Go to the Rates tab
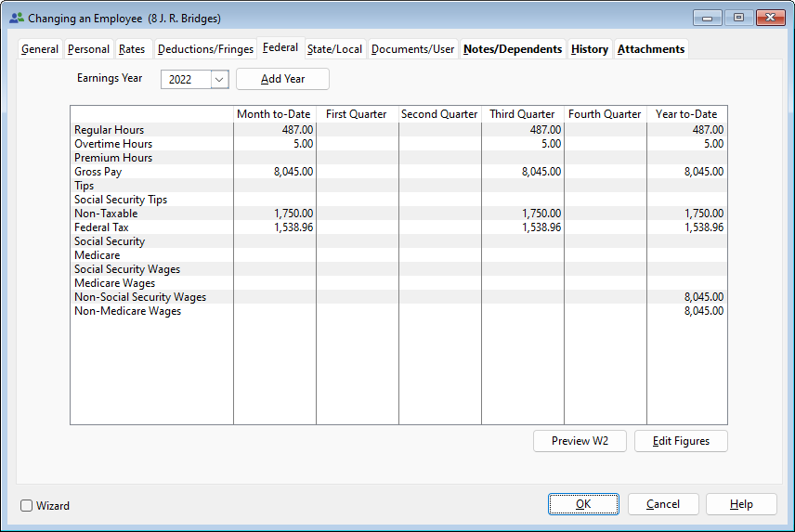Viewport: 795px width, 532px height. tap(132, 49)
